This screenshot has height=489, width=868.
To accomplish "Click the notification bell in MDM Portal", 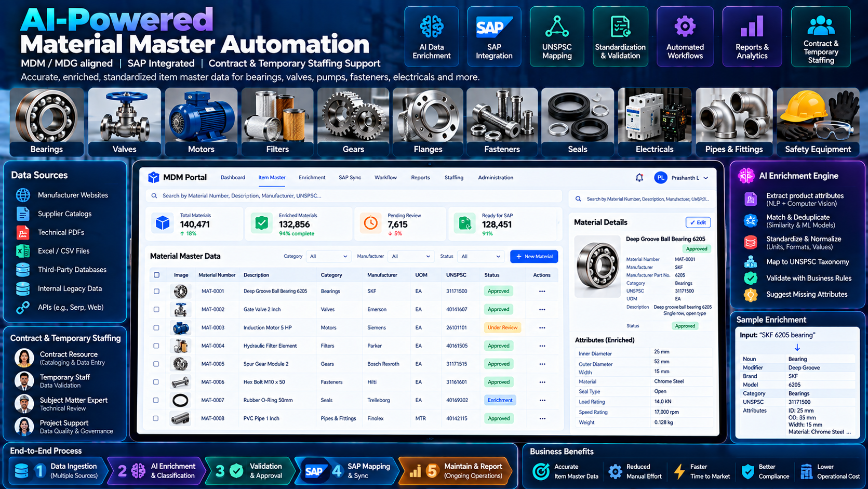I will pos(639,178).
